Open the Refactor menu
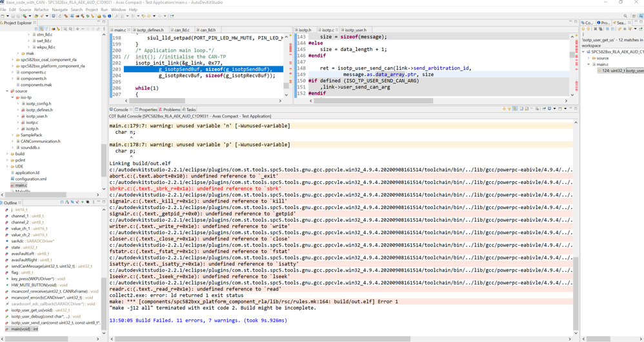644x342 pixels. (41, 10)
